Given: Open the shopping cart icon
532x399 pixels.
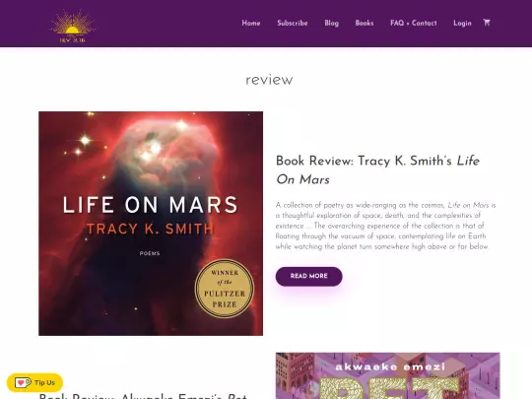Looking at the screenshot, I should [487, 23].
